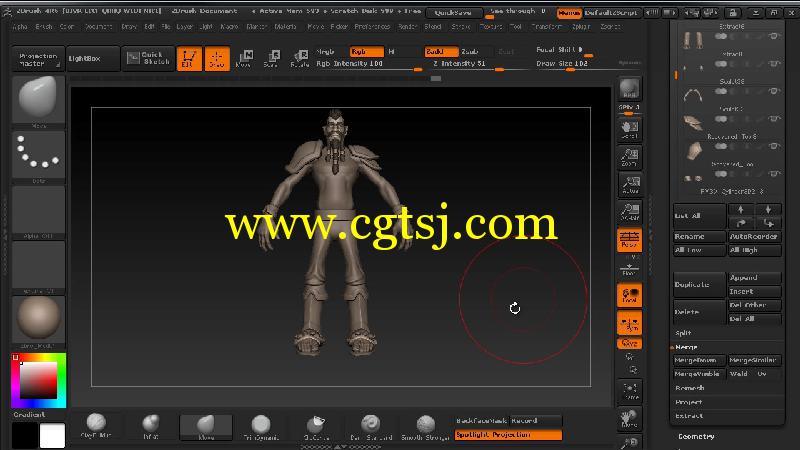
Task: Toggle Local transformations button
Action: pos(629,295)
